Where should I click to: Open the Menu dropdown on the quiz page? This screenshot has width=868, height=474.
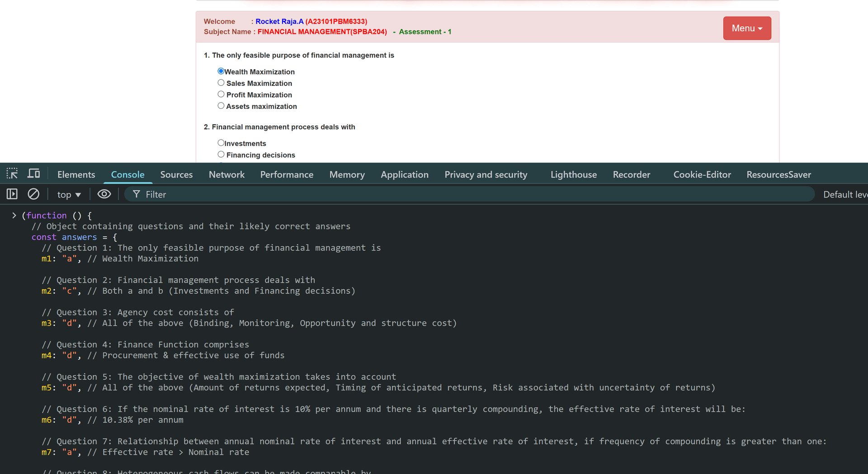pos(747,28)
